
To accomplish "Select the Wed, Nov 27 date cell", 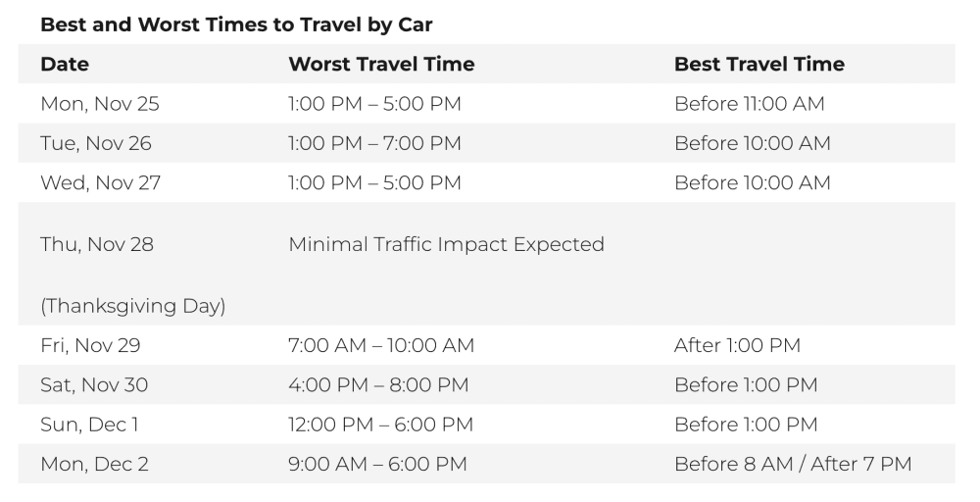I will [101, 182].
